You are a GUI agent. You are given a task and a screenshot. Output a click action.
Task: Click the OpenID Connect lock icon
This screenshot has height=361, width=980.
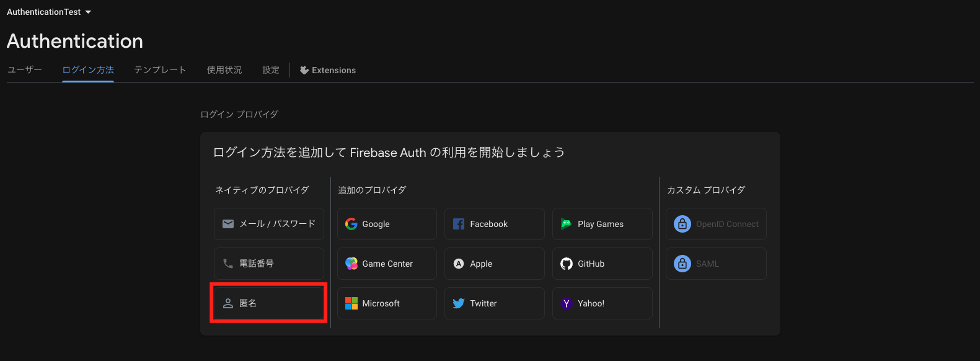682,224
